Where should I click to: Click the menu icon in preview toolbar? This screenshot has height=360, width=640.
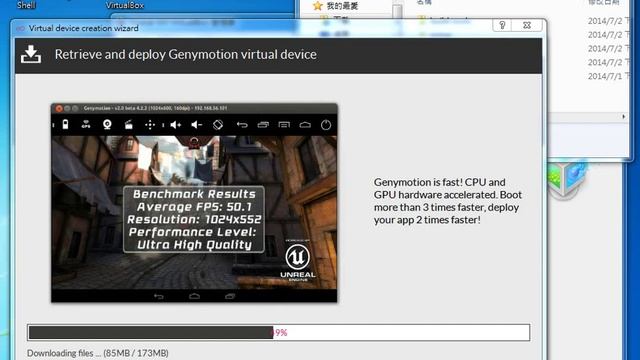pos(284,124)
